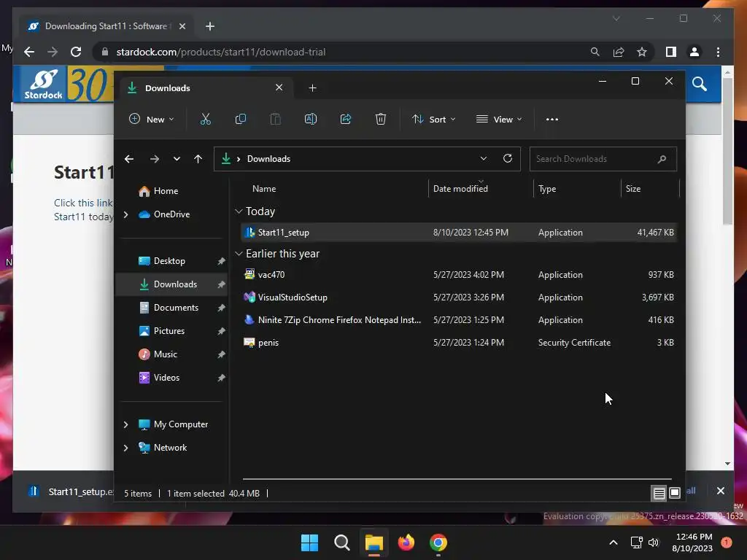Open the Sort dropdown
This screenshot has height=560, width=747.
pyautogui.click(x=434, y=119)
